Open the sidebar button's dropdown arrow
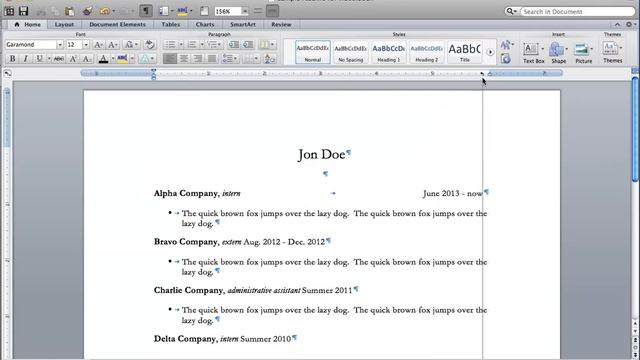Image resolution: width=640 pixels, height=360 pixels. pyautogui.click(x=172, y=11)
